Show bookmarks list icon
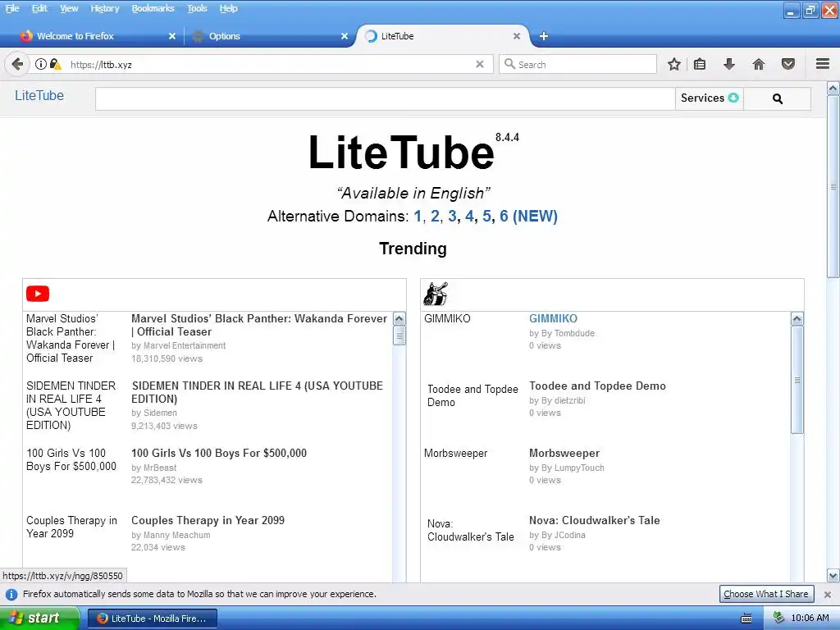The height and width of the screenshot is (630, 840). coord(700,64)
